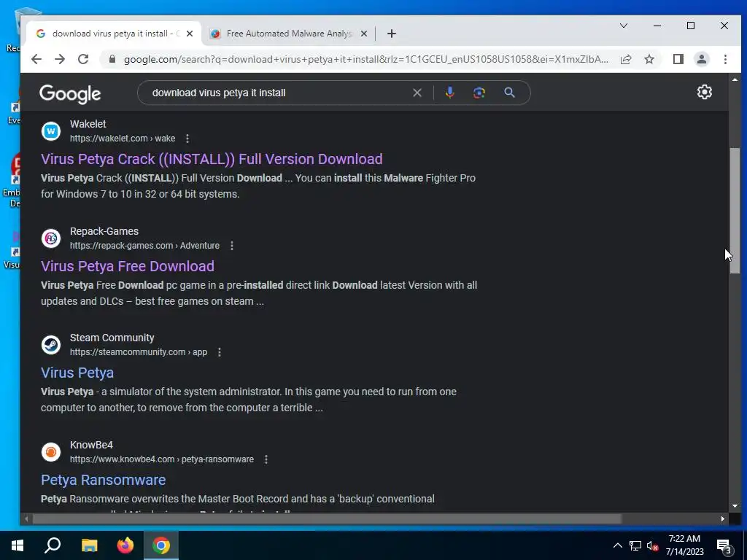Screen dimensions: 747x560
Task: Click the magnifier search button
Action: coord(509,93)
